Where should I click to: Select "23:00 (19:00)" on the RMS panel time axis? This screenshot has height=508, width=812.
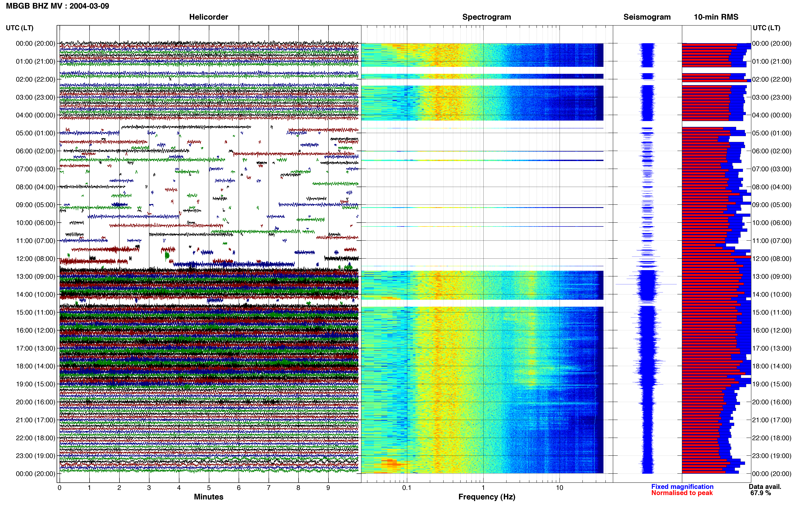[x=772, y=456]
